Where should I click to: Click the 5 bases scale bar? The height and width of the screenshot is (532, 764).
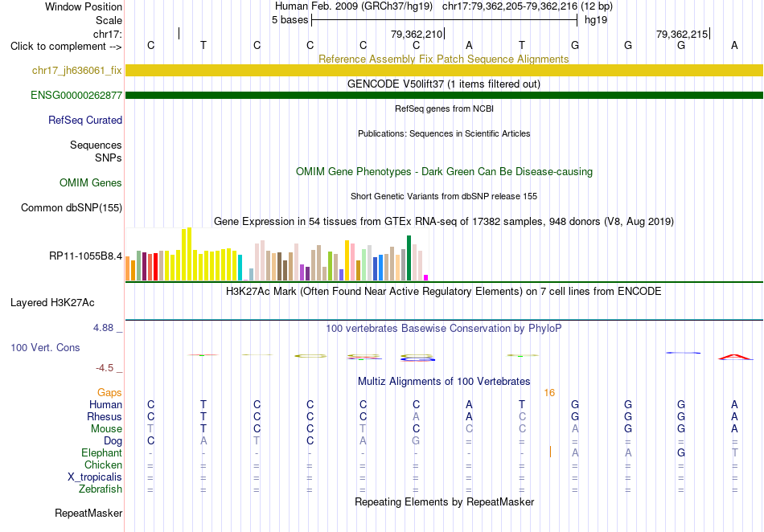coord(444,20)
